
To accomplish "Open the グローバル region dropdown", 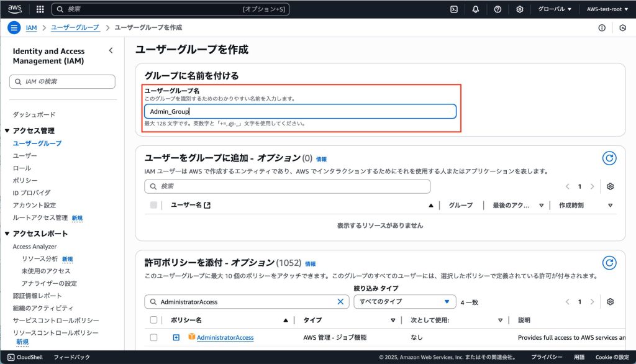I will pyautogui.click(x=555, y=9).
